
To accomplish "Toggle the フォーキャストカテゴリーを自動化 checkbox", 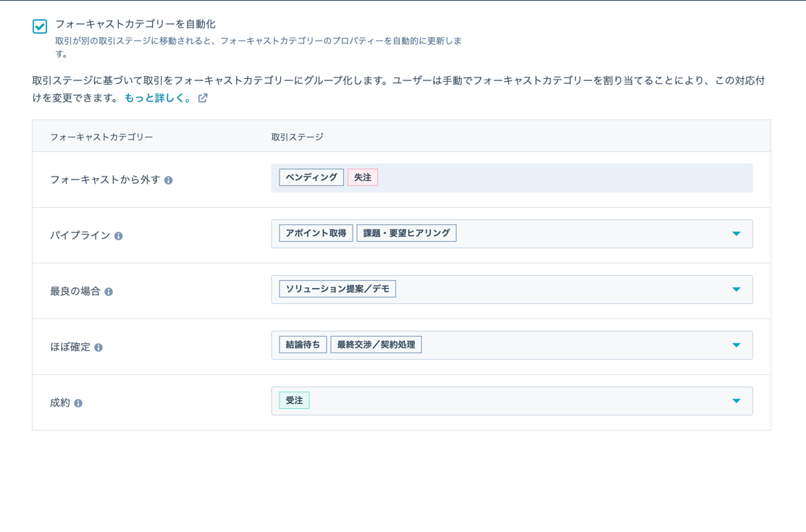I will (40, 26).
